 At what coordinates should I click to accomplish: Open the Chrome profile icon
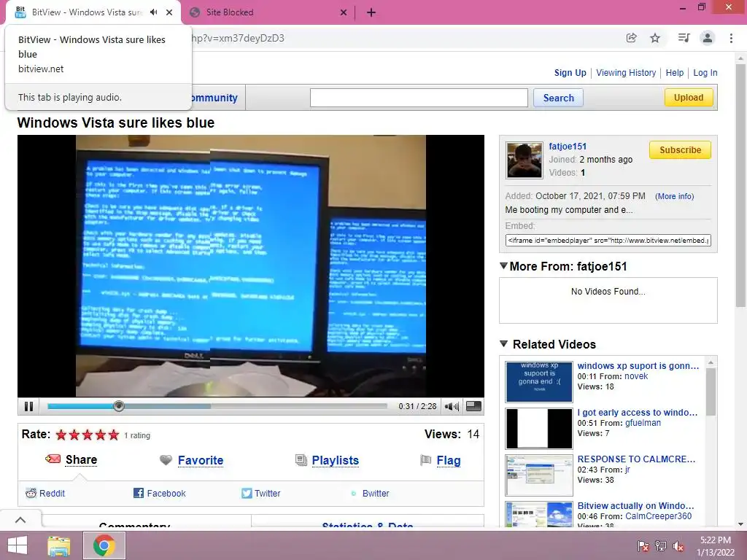[708, 38]
